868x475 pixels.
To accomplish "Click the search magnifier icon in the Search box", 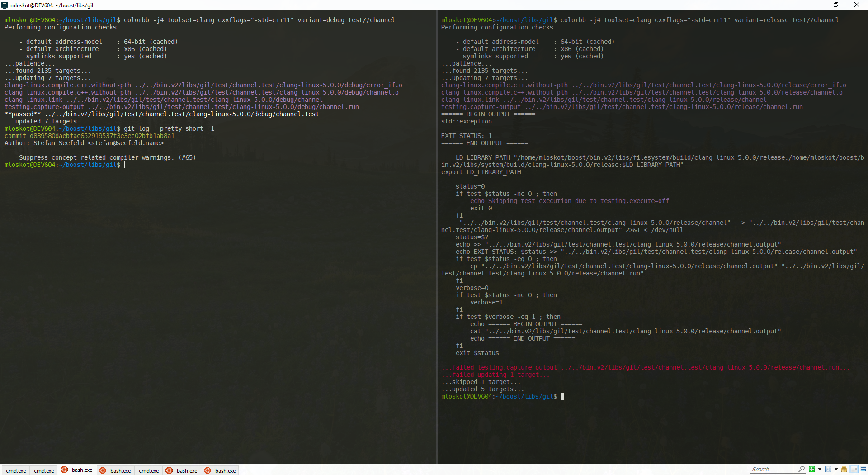I will pyautogui.click(x=801, y=469).
